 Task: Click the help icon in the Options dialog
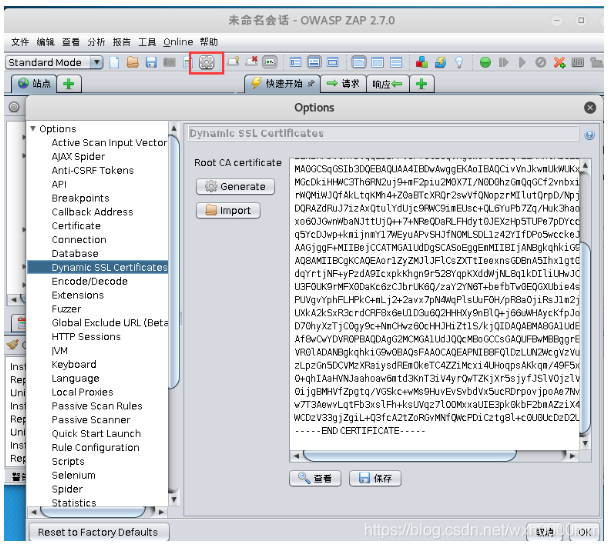(x=589, y=135)
